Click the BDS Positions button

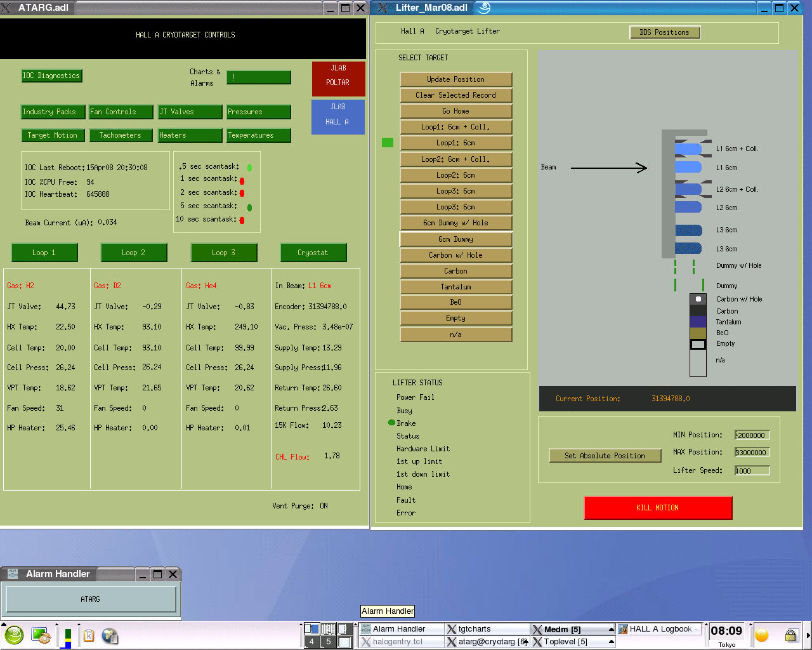pos(665,32)
